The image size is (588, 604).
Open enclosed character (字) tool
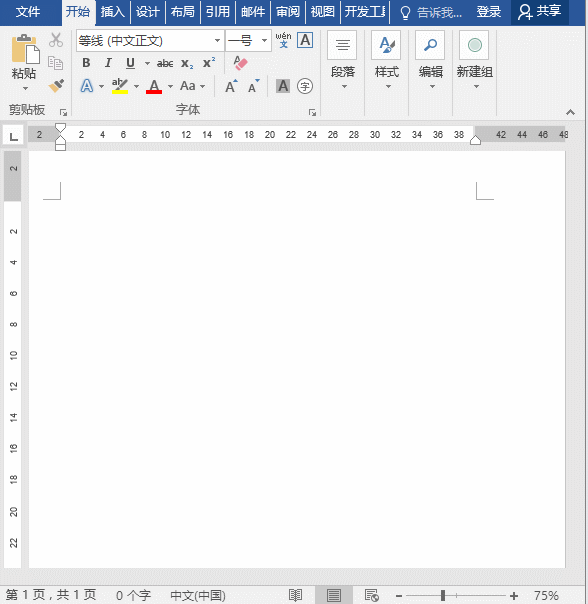pos(305,86)
